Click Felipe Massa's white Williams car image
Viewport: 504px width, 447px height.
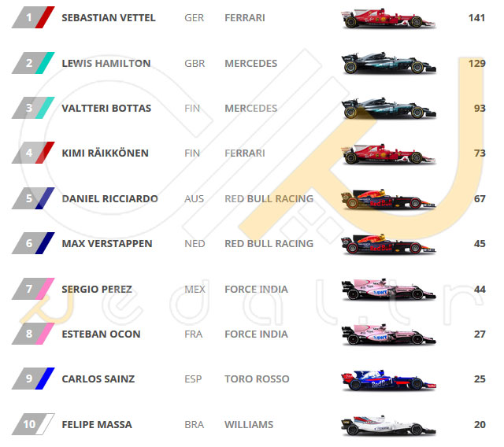click(388, 425)
